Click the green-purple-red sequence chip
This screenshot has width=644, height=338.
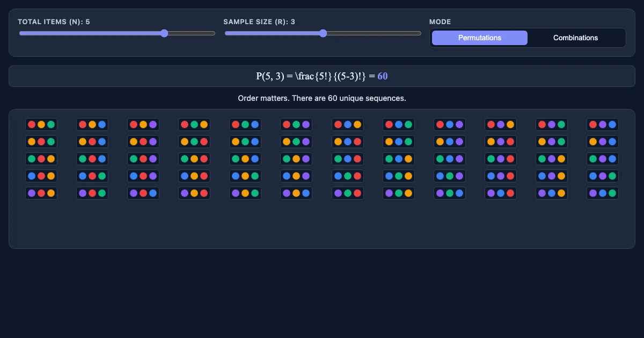click(x=501, y=159)
